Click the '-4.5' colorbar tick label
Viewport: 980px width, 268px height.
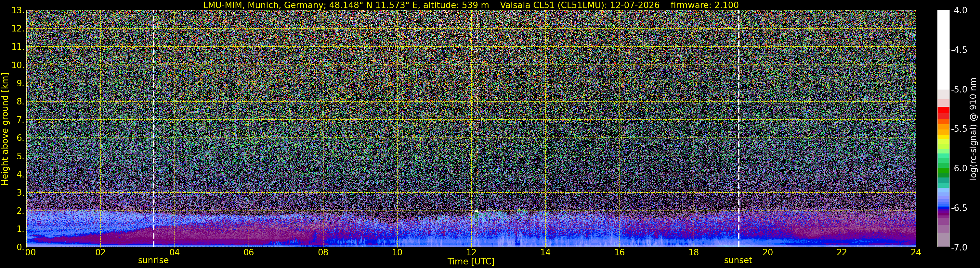(959, 50)
